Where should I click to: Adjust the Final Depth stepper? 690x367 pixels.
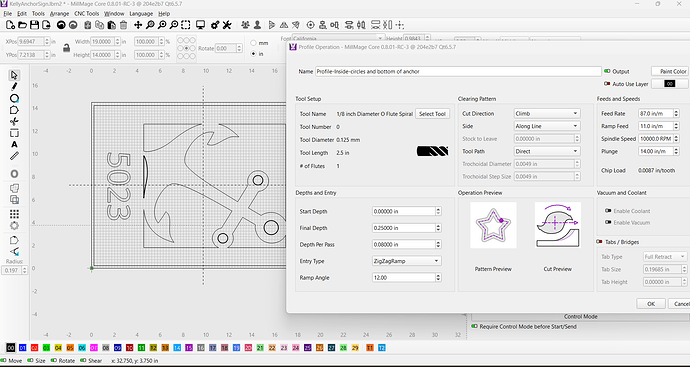click(438, 228)
